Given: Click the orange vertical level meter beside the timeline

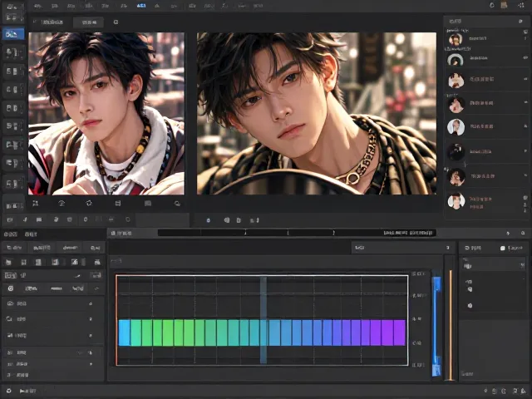Looking at the screenshot, I should click(x=451, y=325).
